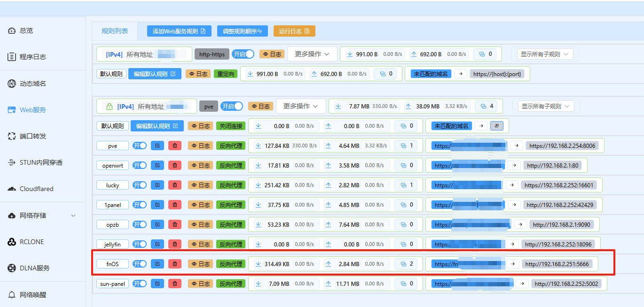644x307 pixels.
Task: Click the delete icon for sun-panel rule
Action: pyautogui.click(x=175, y=284)
